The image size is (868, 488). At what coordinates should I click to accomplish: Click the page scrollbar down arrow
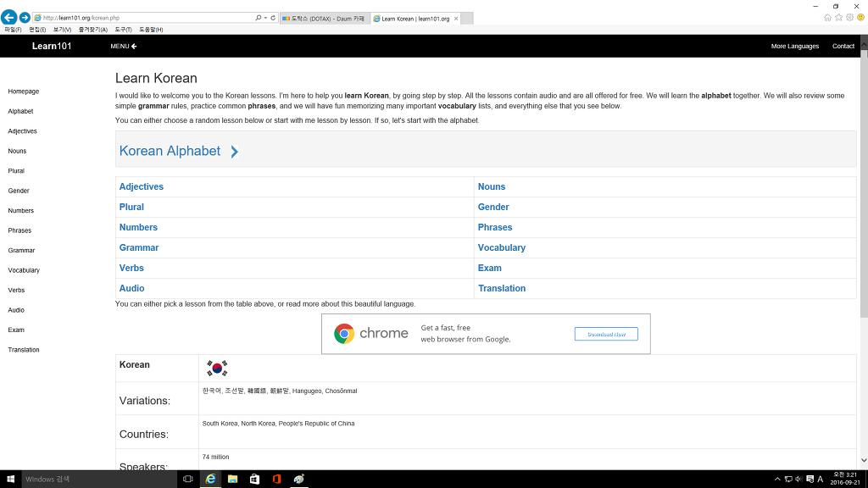(x=864, y=460)
